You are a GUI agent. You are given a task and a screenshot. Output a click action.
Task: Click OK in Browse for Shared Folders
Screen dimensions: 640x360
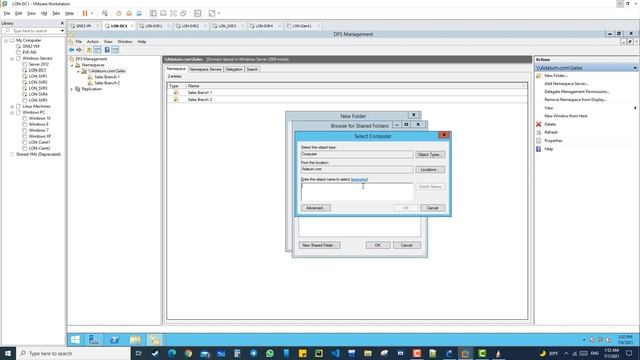[378, 245]
